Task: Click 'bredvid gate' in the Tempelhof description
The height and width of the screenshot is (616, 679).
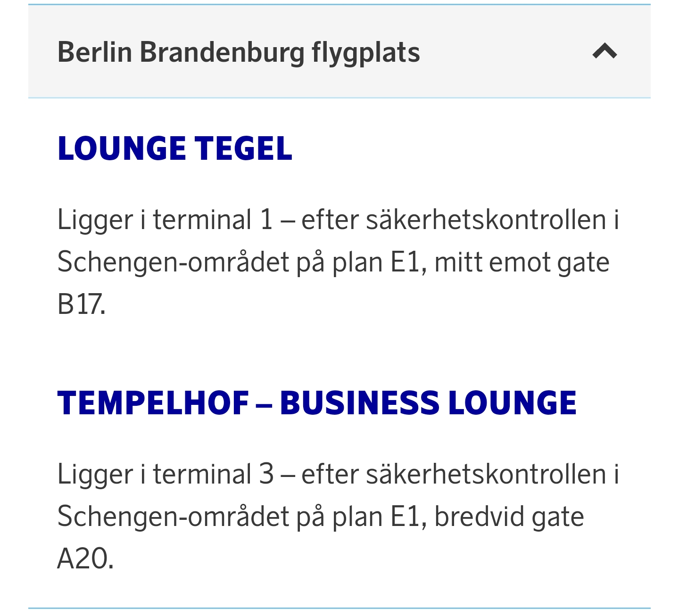Action: pos(509,517)
